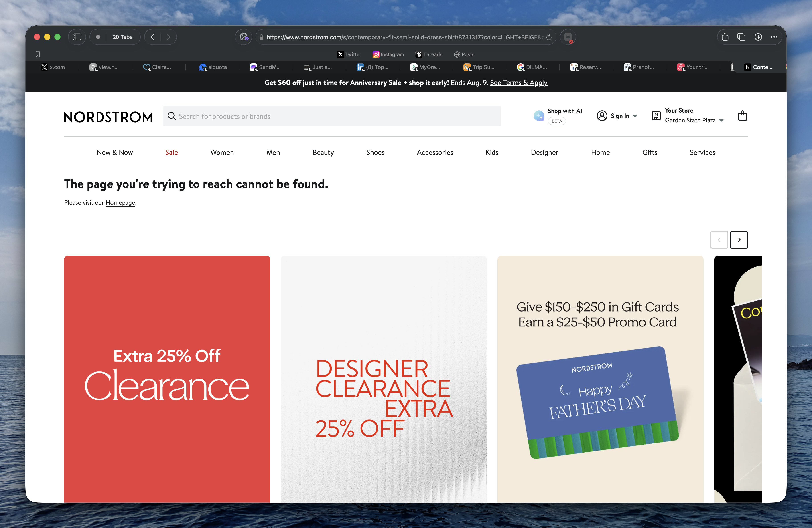Viewport: 812px width, 528px height.
Task: Follow the Homepage link
Action: pyautogui.click(x=120, y=202)
